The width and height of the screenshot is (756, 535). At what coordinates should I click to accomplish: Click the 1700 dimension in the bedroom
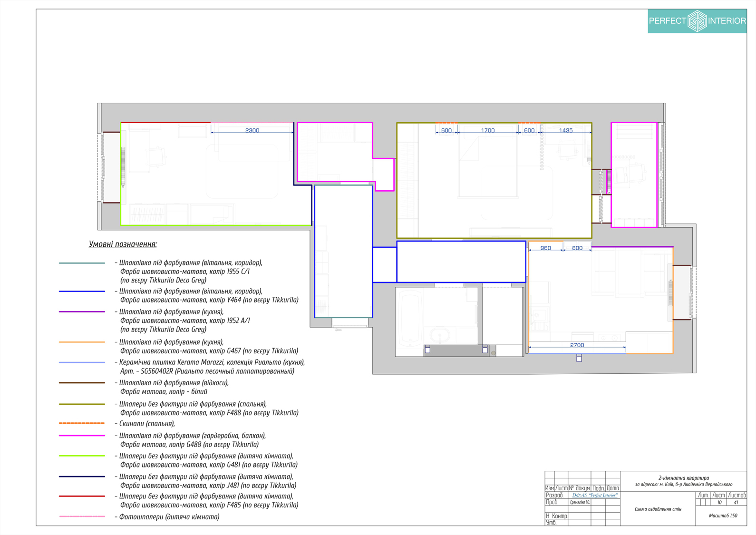tap(488, 130)
